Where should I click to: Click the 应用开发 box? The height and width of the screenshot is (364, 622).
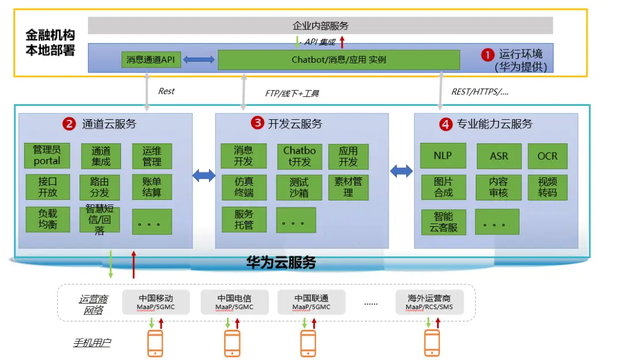(x=348, y=156)
